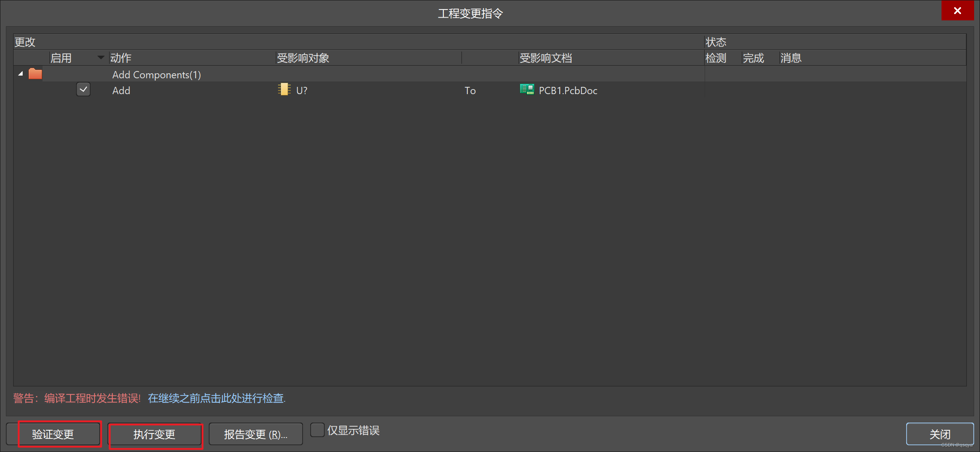The width and height of the screenshot is (980, 452).
Task: Click the PCB1.PcbDoc document icon
Action: (527, 90)
